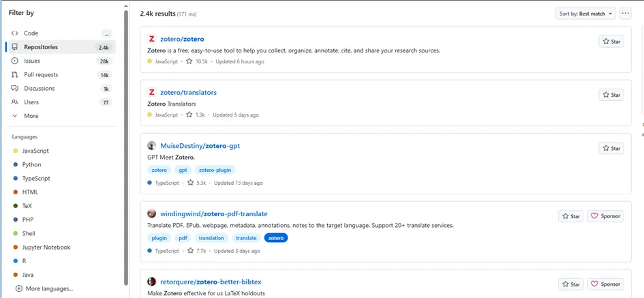Viewport: 644px width, 298px height.
Task: Click retorquere user avatar
Action: point(151,282)
